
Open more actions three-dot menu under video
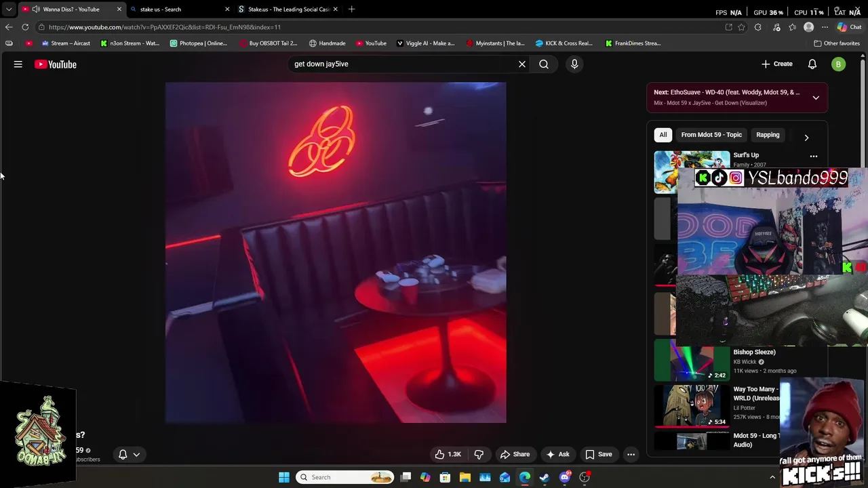click(x=631, y=454)
